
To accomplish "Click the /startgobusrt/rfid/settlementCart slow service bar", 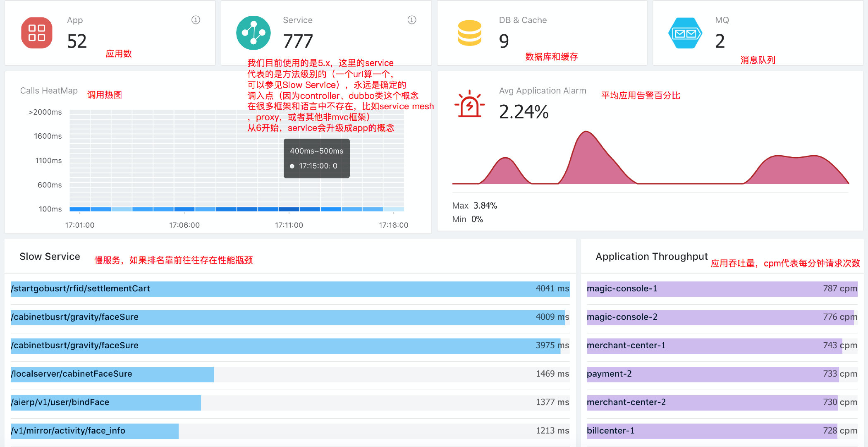I will (x=289, y=289).
